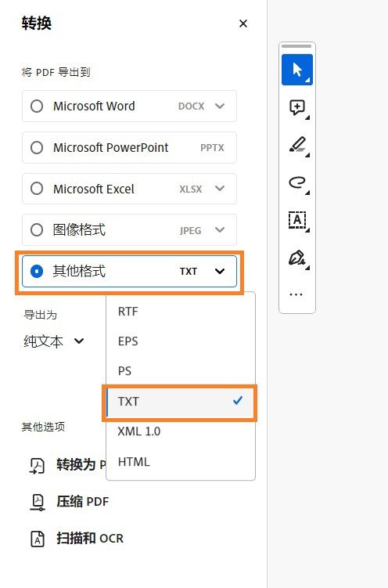The height and width of the screenshot is (588, 388).
Task: Select the 其他格式 radio button
Action: click(37, 271)
